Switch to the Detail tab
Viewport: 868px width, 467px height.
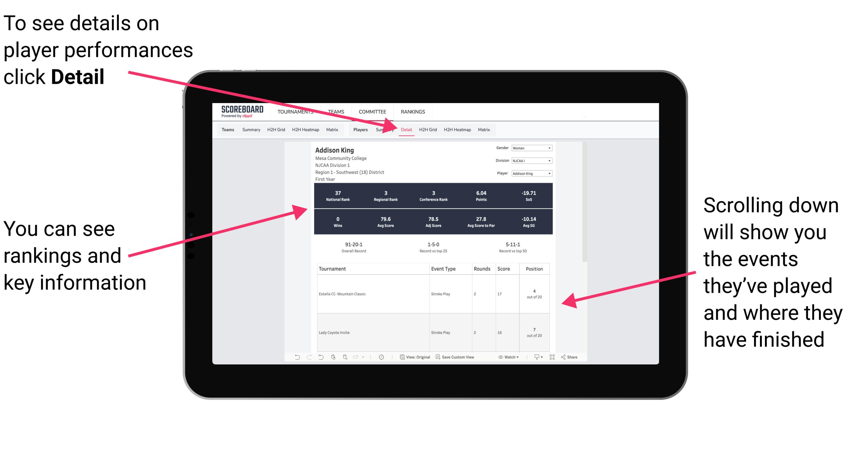(x=406, y=129)
